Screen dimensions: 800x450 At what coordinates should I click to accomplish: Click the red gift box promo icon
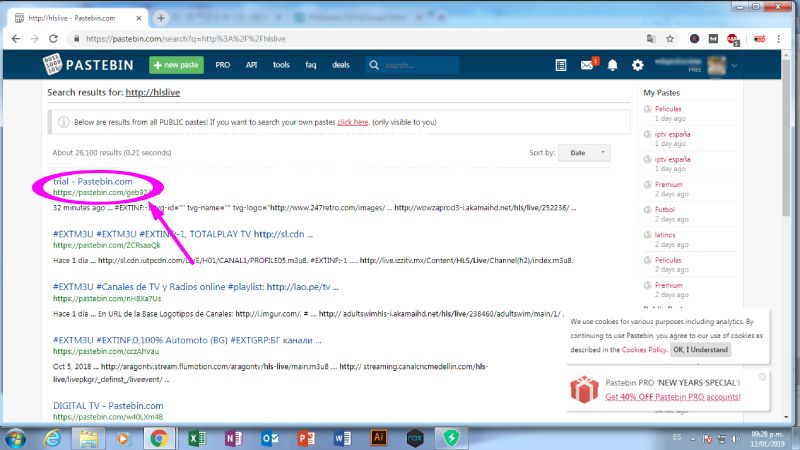(x=584, y=389)
